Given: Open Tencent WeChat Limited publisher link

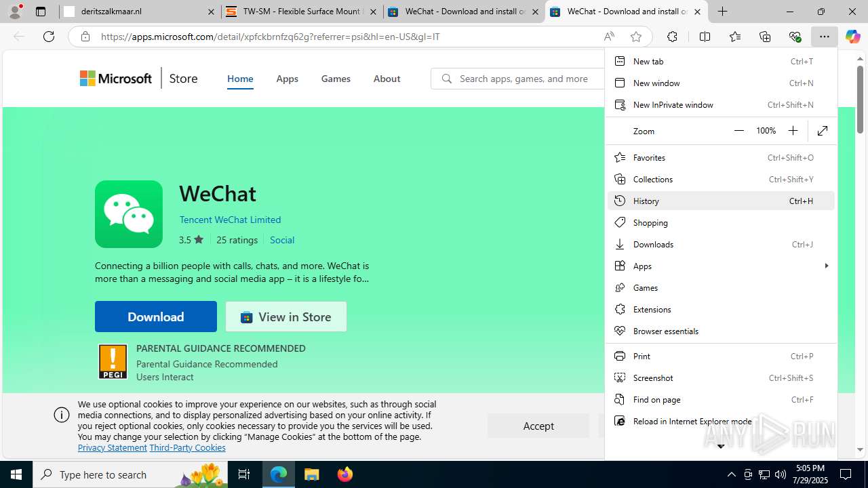Looking at the screenshot, I should (230, 220).
